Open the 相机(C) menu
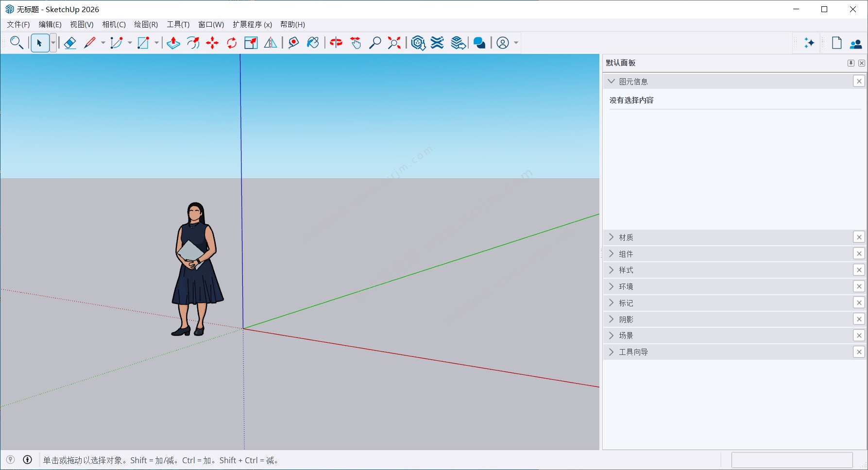868x470 pixels. 113,24
